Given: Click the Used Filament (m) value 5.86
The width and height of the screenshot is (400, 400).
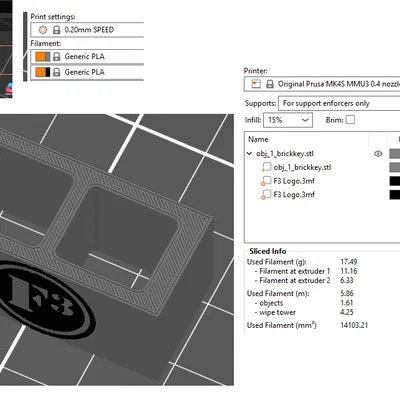Looking at the screenshot, I should tap(347, 294).
